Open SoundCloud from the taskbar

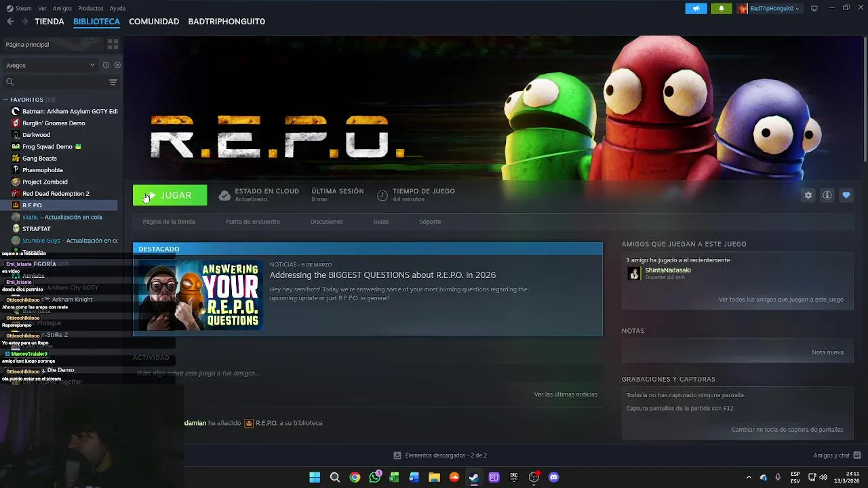[454, 477]
